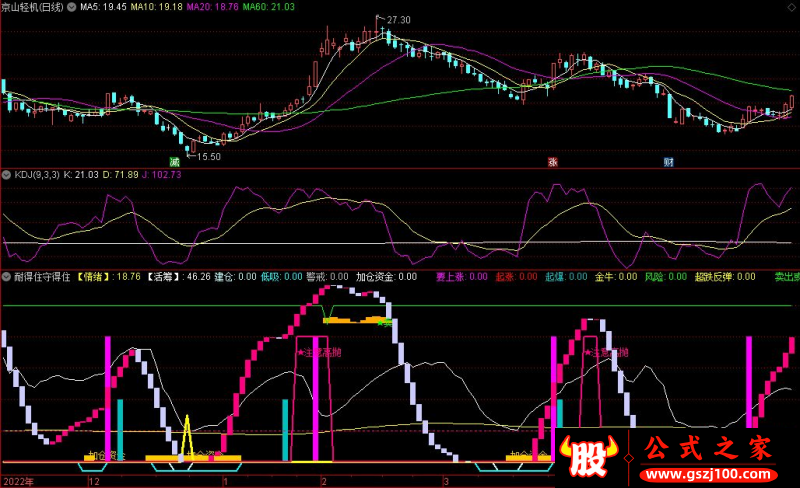Click the 3 month marker on time axis
Viewport: 800px width, 488px height.
coord(446,482)
